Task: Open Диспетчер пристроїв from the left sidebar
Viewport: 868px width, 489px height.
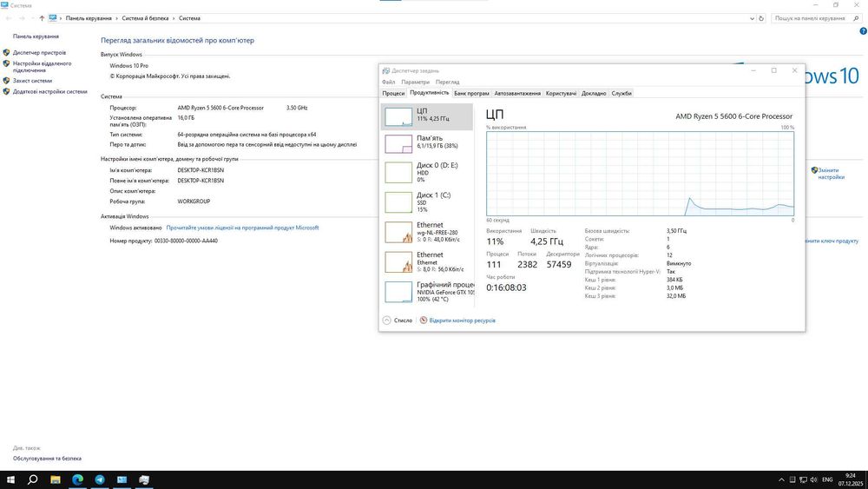Action: (39, 53)
